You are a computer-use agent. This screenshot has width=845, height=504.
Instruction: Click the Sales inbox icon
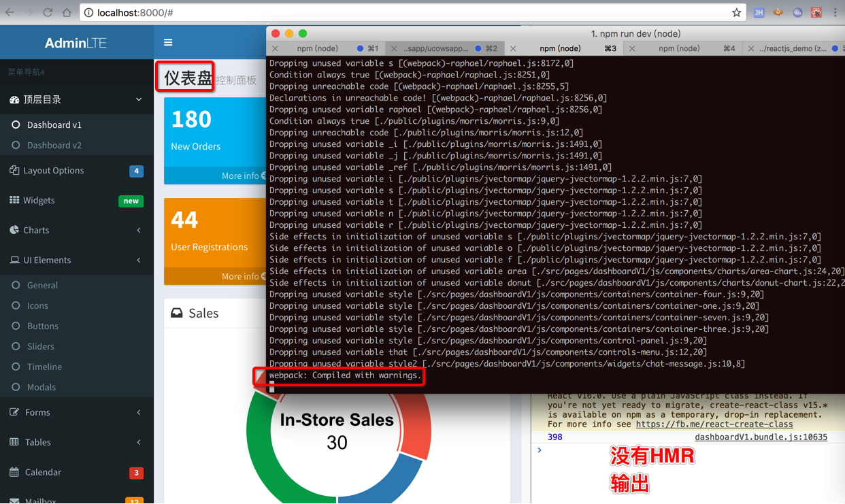click(177, 313)
